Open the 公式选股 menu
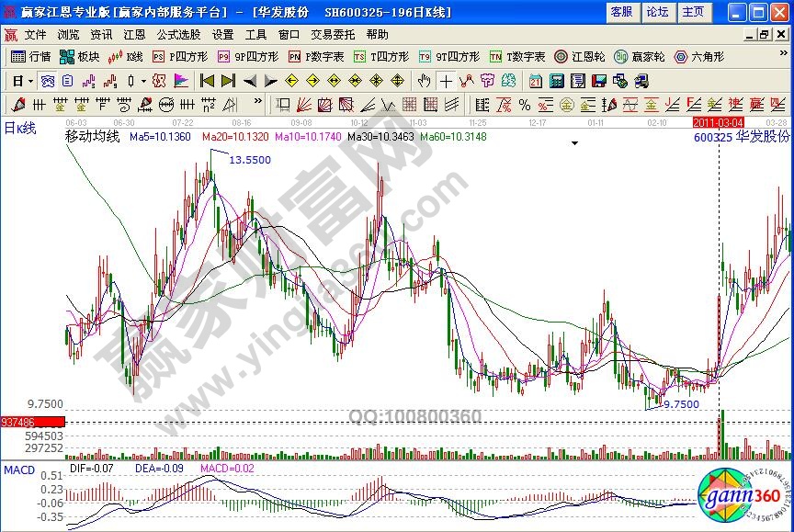This screenshot has width=794, height=532. coord(179,34)
